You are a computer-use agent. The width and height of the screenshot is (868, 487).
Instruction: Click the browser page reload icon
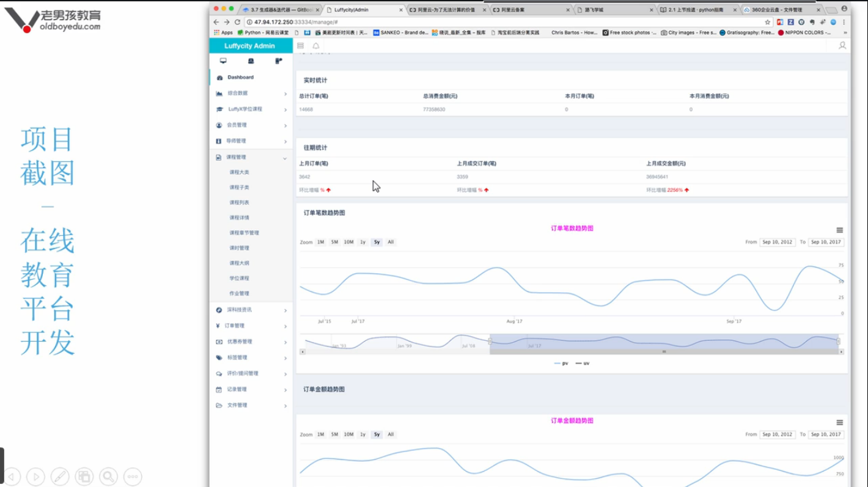[x=238, y=22]
